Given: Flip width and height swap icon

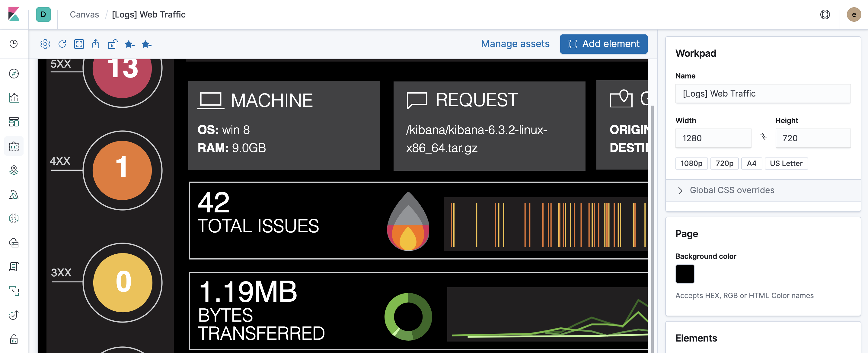Looking at the screenshot, I should [x=763, y=137].
